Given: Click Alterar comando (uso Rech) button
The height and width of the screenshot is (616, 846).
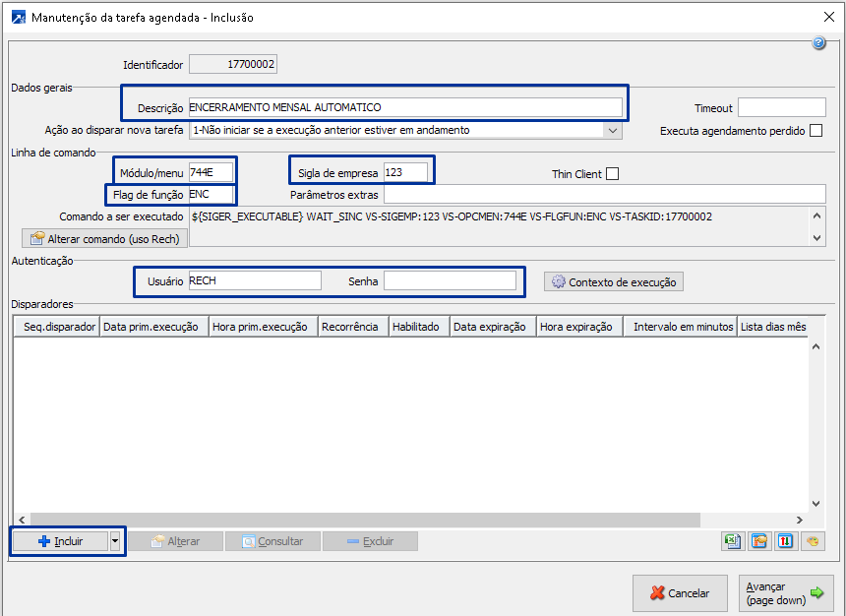Looking at the screenshot, I should coord(104,238).
